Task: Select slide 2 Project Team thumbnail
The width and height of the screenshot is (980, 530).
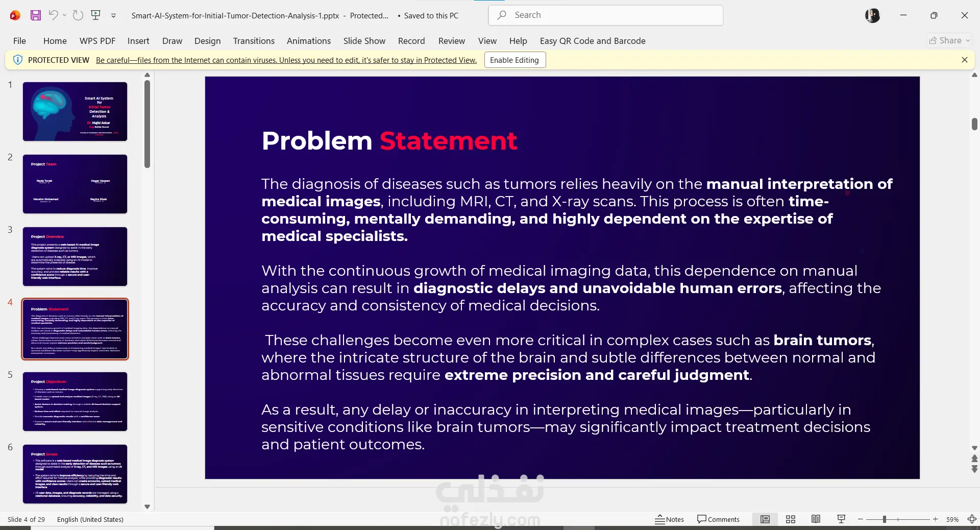Action: pyautogui.click(x=75, y=184)
